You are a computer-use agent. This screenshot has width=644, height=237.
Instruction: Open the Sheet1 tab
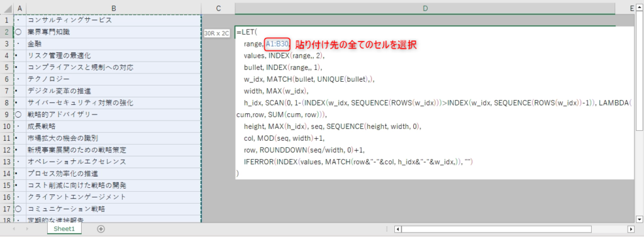click(x=64, y=229)
